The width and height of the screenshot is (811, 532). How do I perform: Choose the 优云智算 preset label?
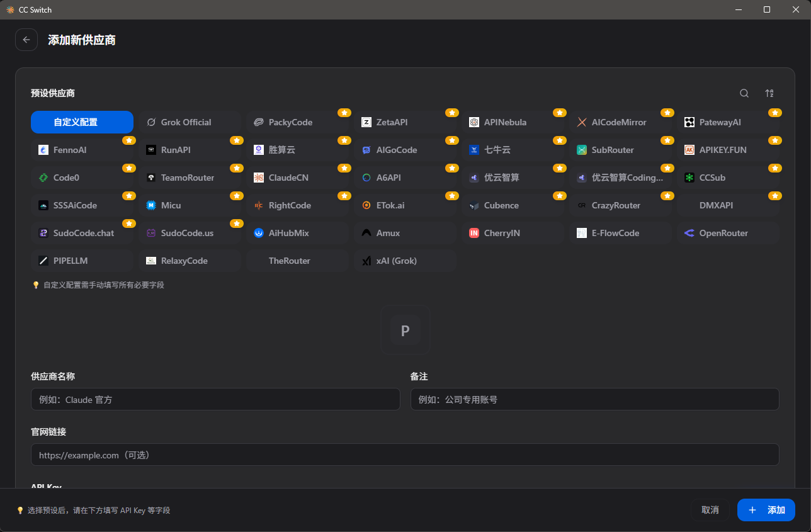coord(502,178)
